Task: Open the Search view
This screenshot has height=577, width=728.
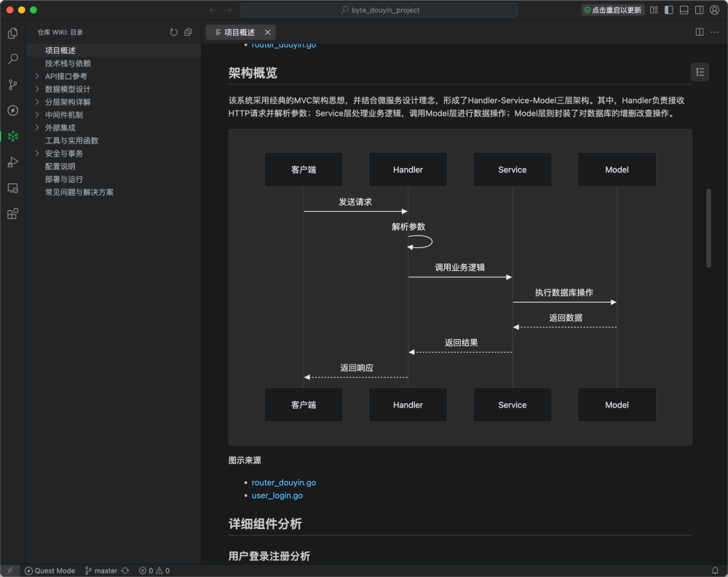Action: point(12,59)
